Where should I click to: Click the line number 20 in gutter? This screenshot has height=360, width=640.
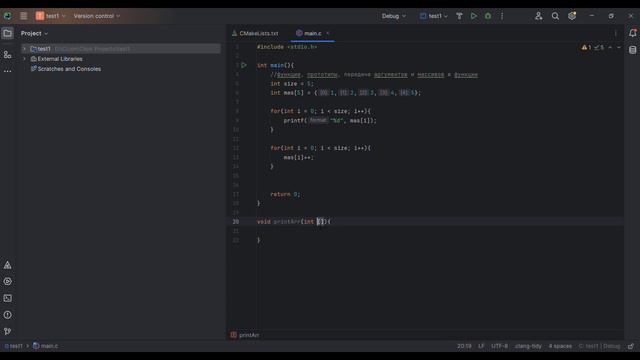(x=236, y=222)
